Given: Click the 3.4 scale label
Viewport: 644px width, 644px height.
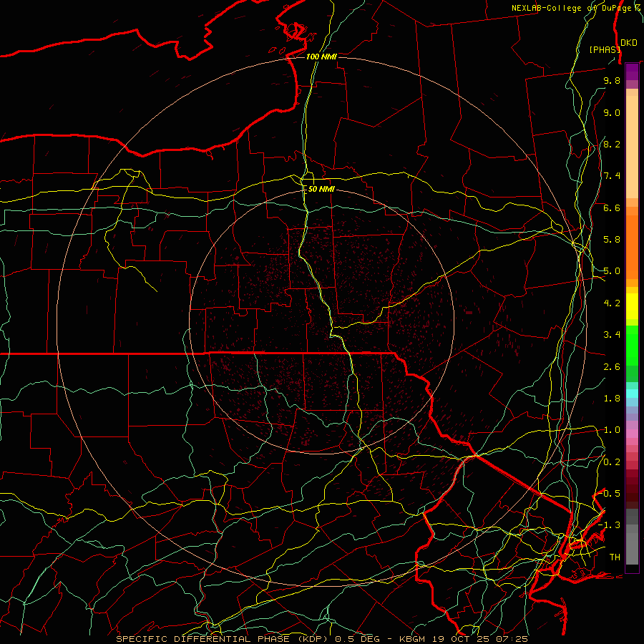Looking at the screenshot, I should 612,335.
